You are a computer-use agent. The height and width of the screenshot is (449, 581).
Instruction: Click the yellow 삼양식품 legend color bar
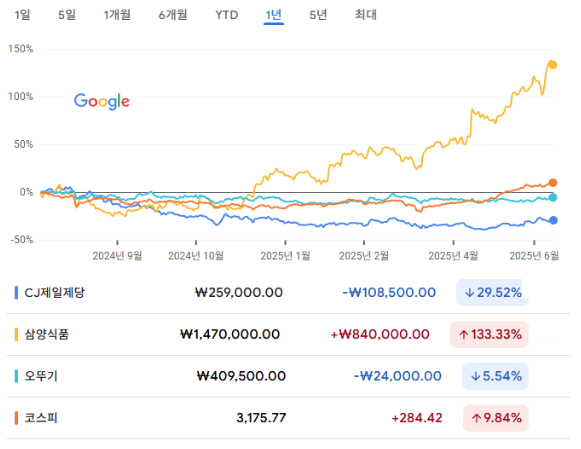tap(16, 335)
